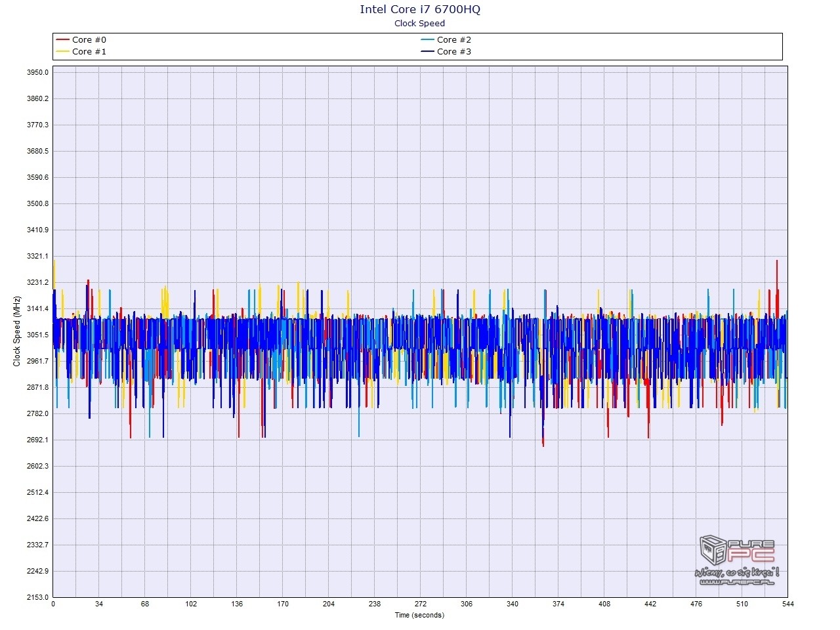Click the 3141.4 y-axis value

tap(38, 309)
